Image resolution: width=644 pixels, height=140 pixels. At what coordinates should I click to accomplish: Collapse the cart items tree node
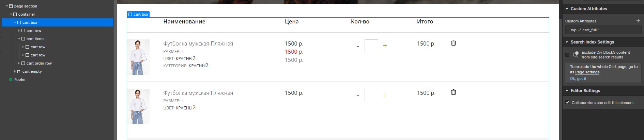(19, 39)
